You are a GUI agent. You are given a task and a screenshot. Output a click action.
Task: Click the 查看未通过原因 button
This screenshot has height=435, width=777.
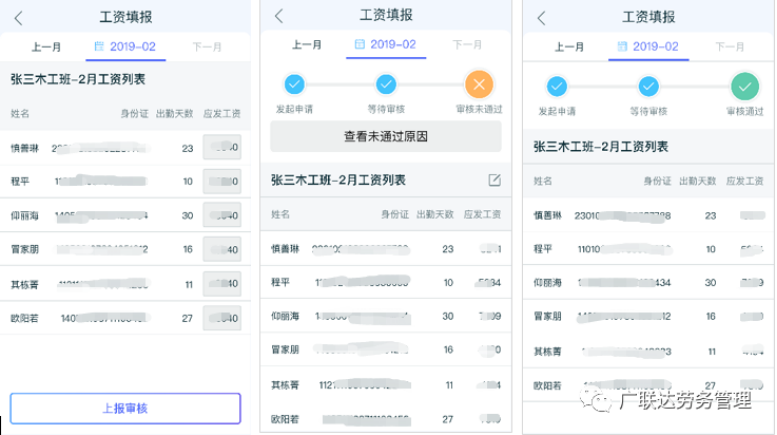[386, 137]
